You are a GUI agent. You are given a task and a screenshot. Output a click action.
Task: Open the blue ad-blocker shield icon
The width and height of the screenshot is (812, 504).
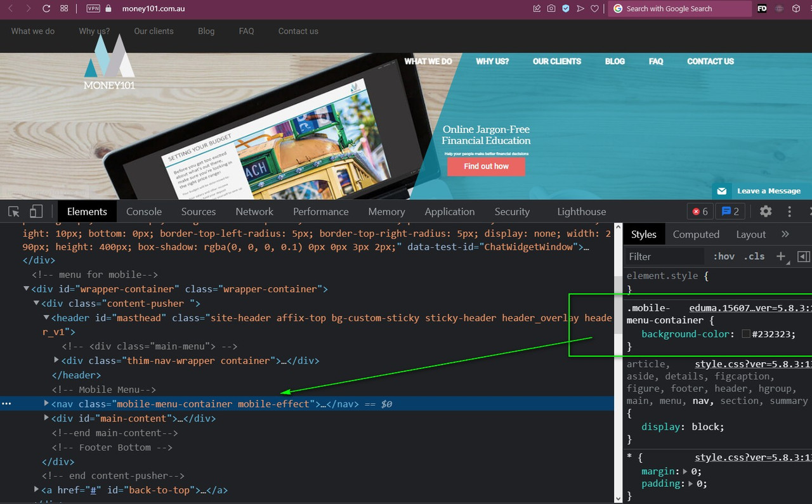(566, 9)
